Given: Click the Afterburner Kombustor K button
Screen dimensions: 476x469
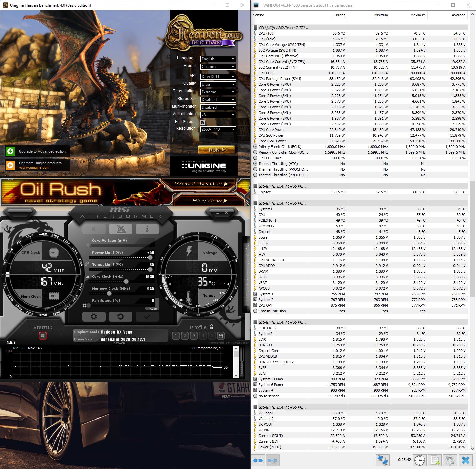Looking at the screenshot, I should (x=94, y=229).
